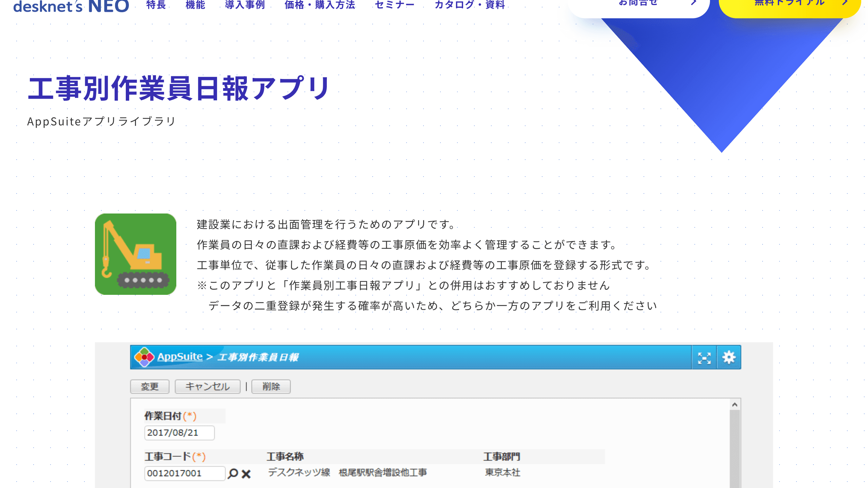
Task: Click the scrollbar up arrow
Action: click(x=735, y=405)
